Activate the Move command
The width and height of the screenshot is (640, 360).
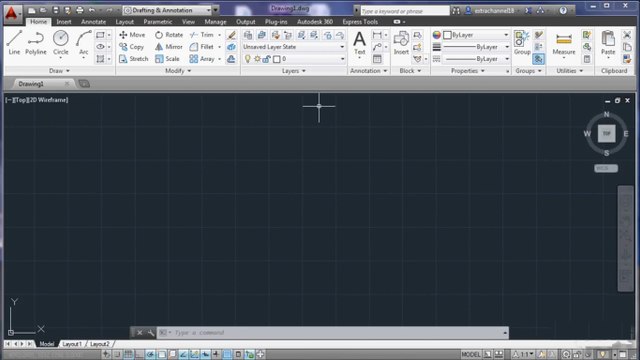(x=132, y=35)
